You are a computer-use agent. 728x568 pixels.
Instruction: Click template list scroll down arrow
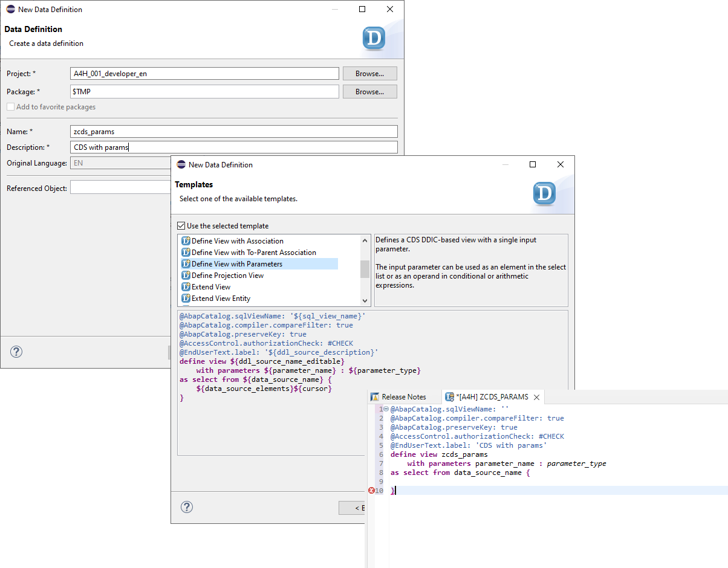tap(365, 300)
